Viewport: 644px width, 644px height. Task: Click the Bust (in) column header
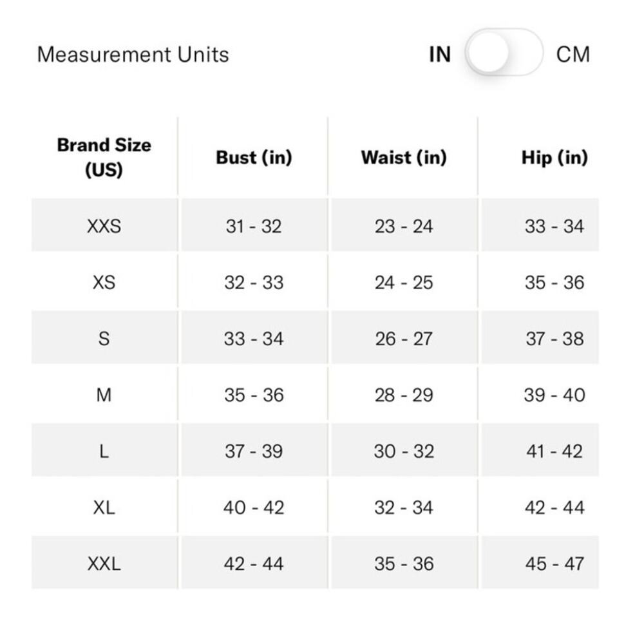tap(254, 157)
